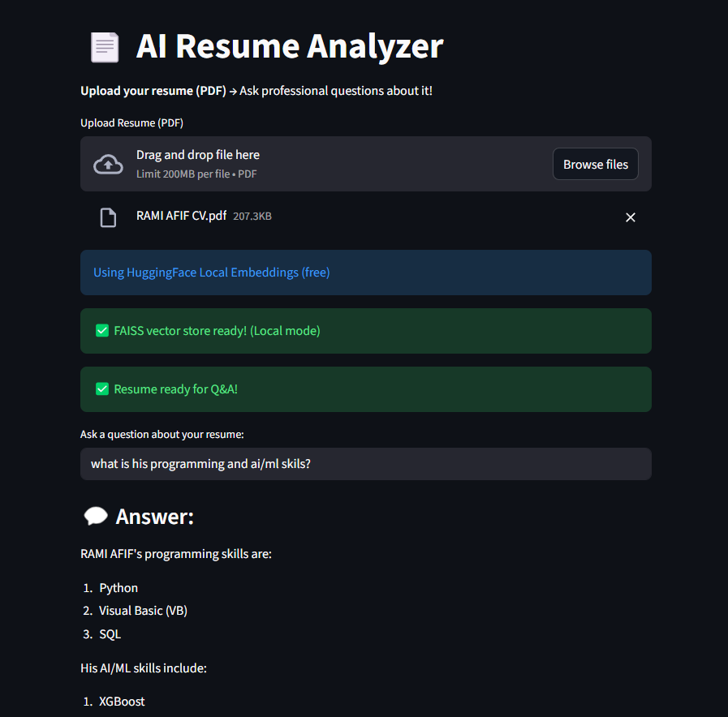Click the Resume ready for Q&A! message

click(x=366, y=389)
